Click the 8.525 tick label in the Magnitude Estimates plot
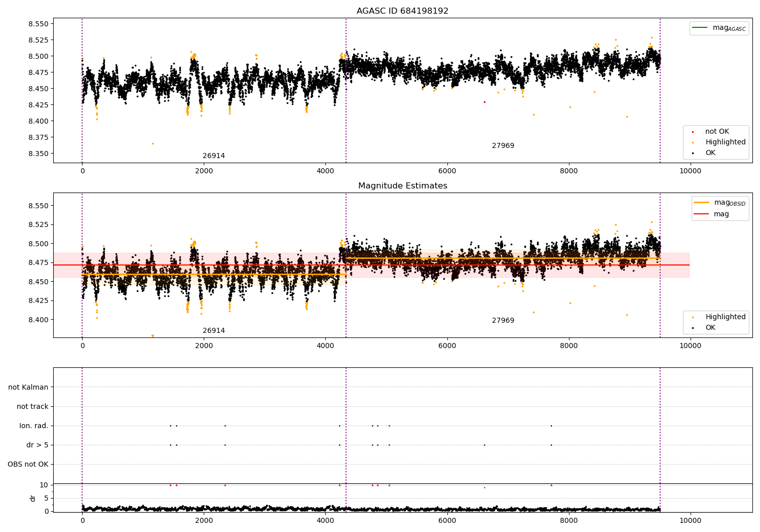This screenshot has height=532, width=760. point(38,224)
